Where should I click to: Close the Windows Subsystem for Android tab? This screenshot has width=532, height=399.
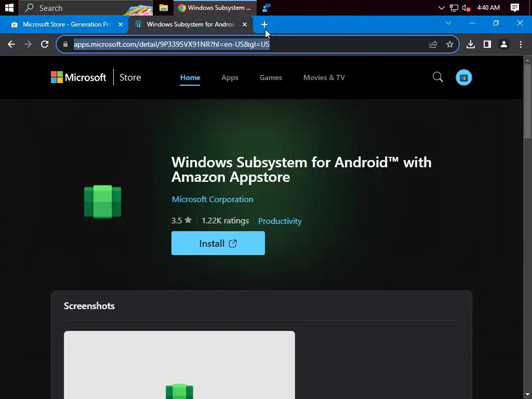click(245, 24)
